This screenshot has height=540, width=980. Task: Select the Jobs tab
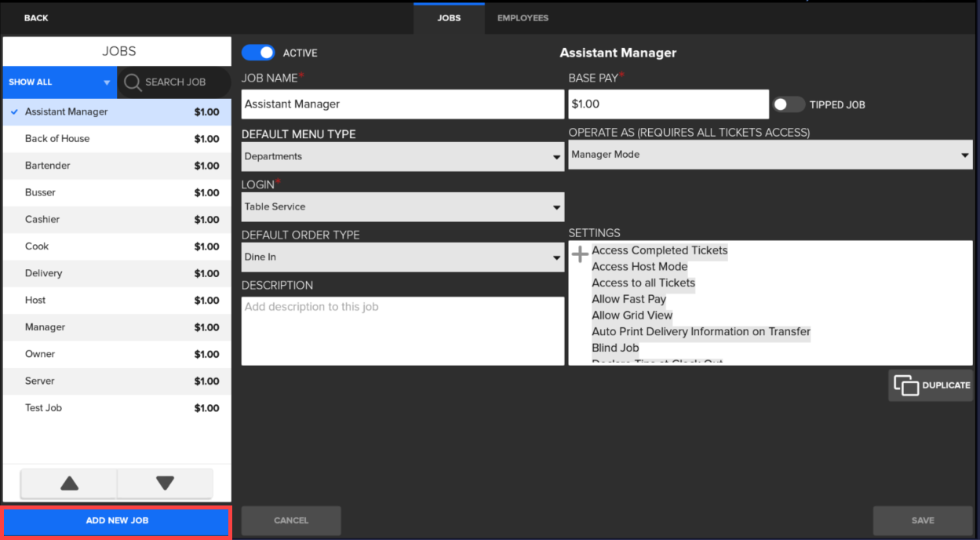coord(449,18)
